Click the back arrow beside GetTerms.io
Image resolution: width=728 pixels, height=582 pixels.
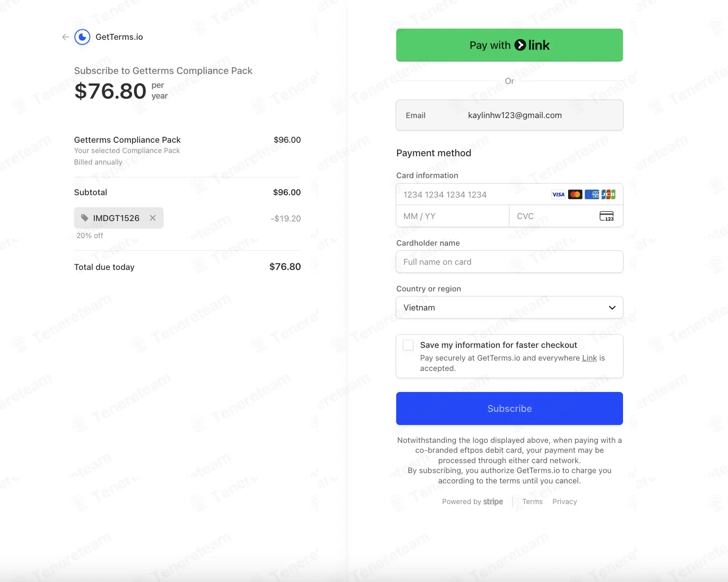coord(66,37)
